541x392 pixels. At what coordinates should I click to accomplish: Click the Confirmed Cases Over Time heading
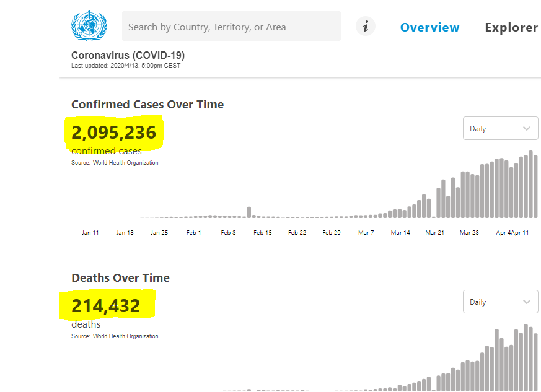[x=147, y=105]
